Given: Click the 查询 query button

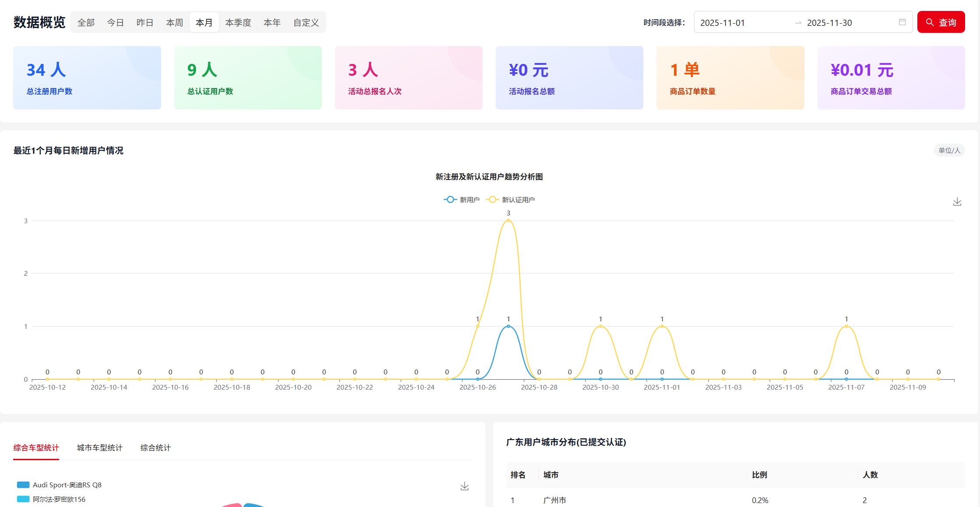Looking at the screenshot, I should point(941,22).
